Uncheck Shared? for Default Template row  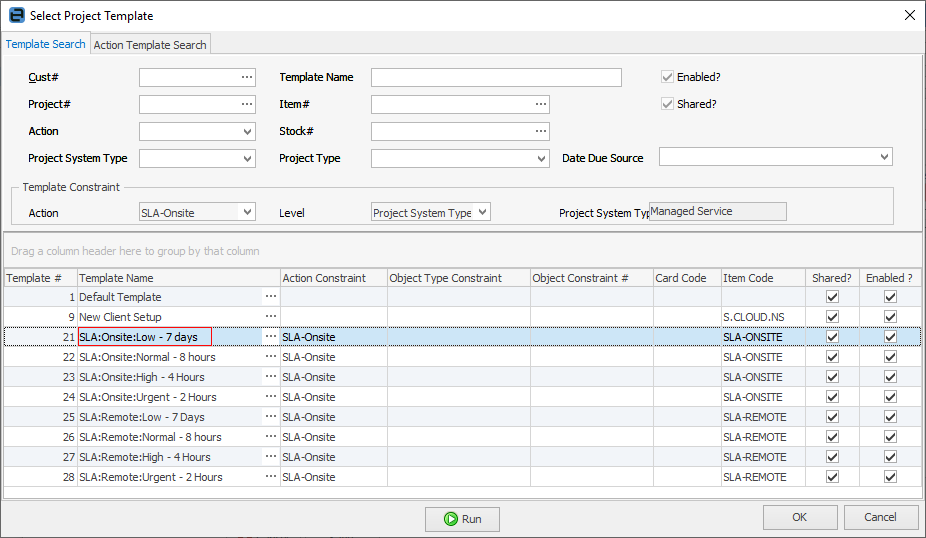[832, 297]
